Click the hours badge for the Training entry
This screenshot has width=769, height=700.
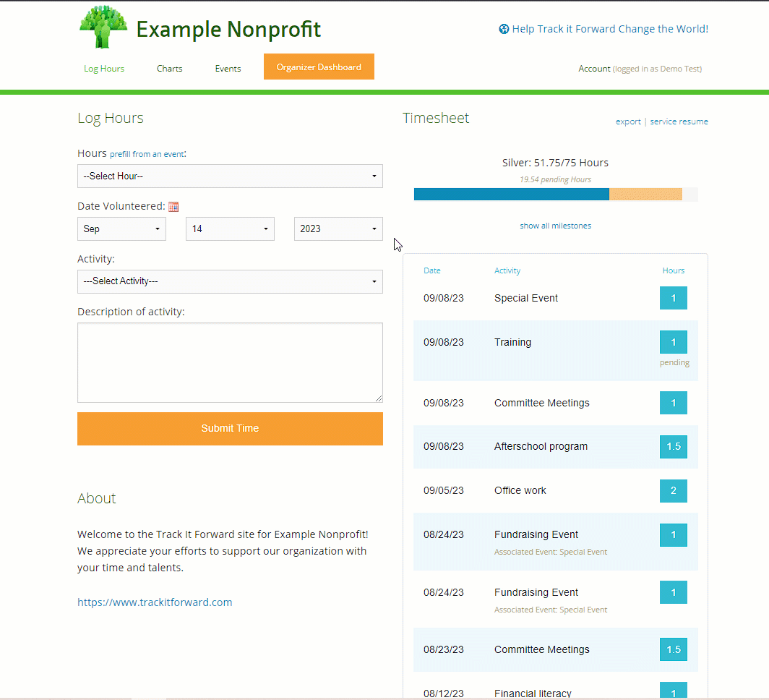674,342
